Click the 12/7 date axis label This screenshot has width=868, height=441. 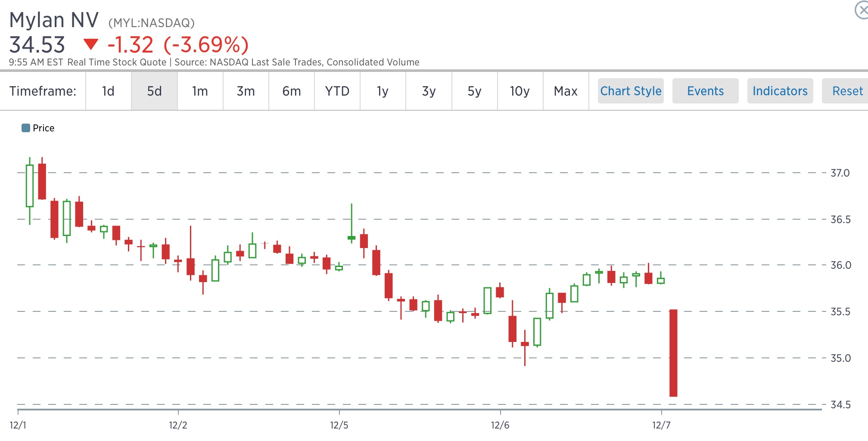click(661, 425)
